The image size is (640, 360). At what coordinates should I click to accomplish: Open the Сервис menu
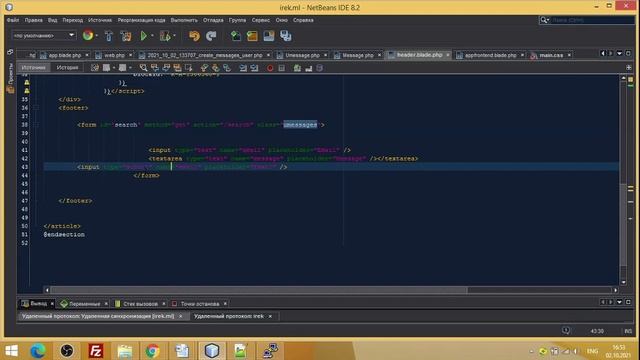(x=261, y=20)
